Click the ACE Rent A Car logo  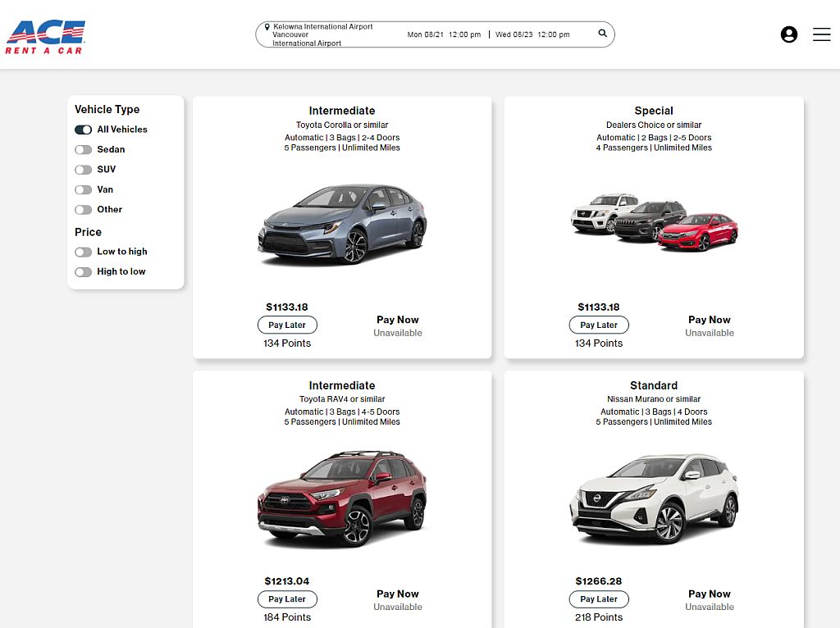tap(46, 37)
